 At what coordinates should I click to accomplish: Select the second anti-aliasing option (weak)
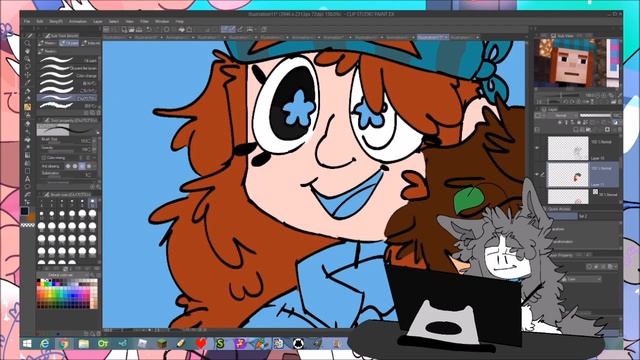[x=75, y=166]
